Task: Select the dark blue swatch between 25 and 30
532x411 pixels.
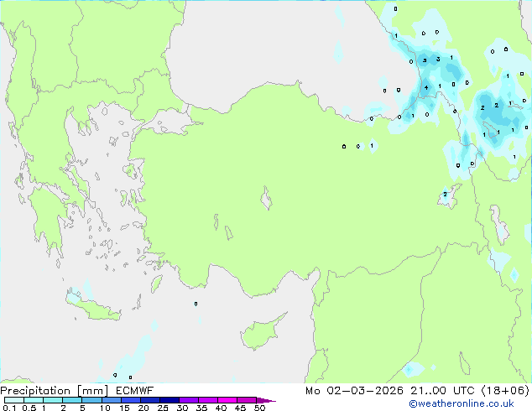Action: coord(170,400)
